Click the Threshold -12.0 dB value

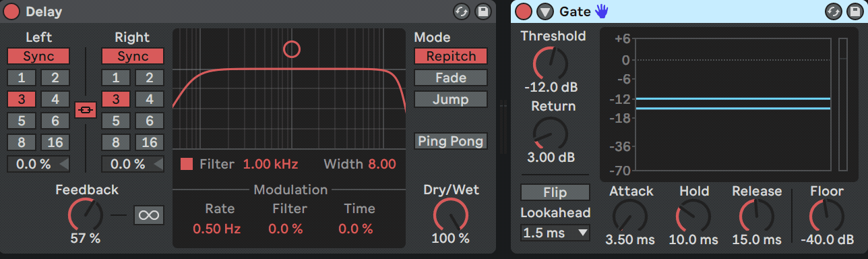tap(551, 87)
